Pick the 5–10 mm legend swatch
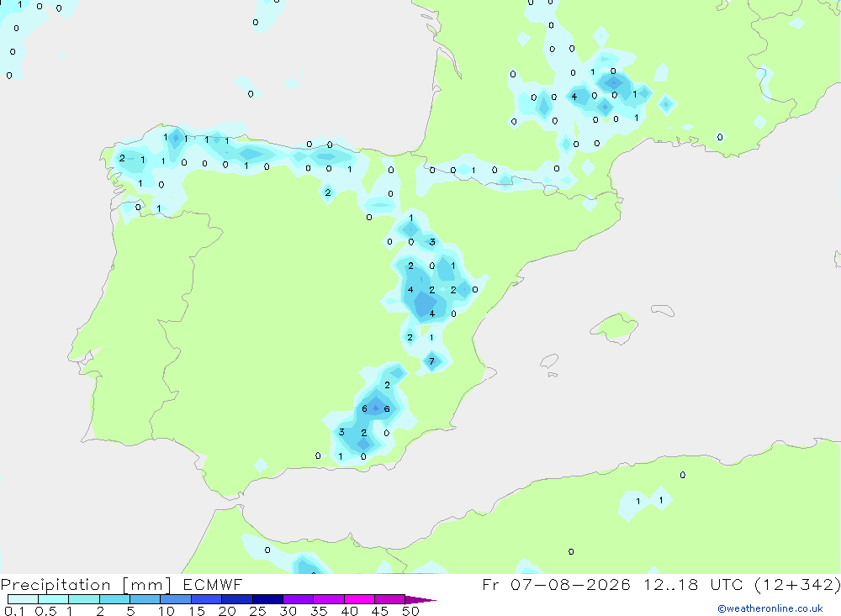The height and width of the screenshot is (616, 841). [145, 599]
